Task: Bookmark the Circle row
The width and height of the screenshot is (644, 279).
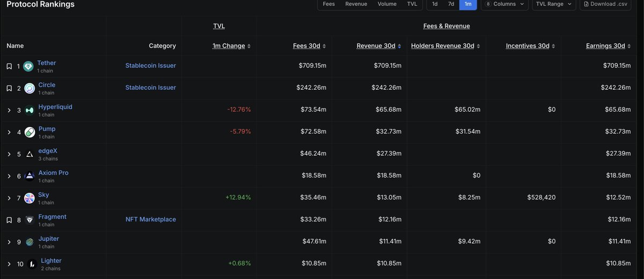Action: (9, 88)
